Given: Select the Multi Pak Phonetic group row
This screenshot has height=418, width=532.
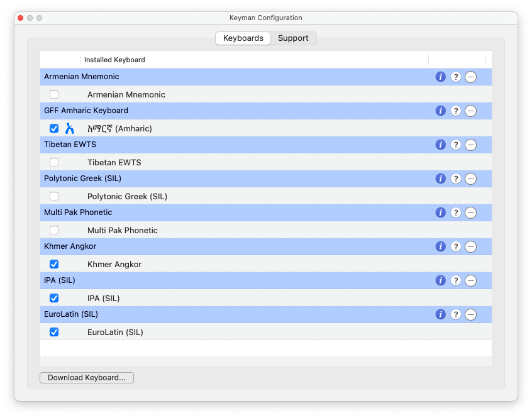Looking at the screenshot, I should click(265, 212).
